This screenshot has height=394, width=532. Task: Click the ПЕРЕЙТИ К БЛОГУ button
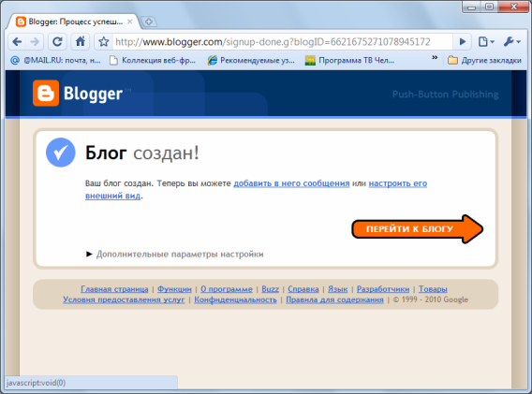(418, 229)
